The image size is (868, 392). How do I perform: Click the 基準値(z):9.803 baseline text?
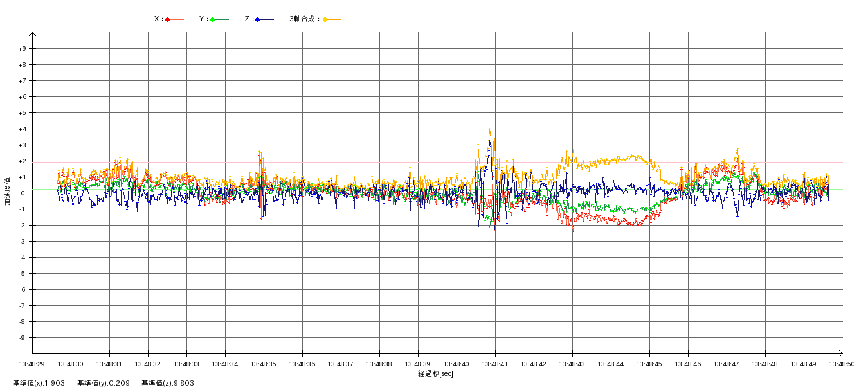[168, 383]
